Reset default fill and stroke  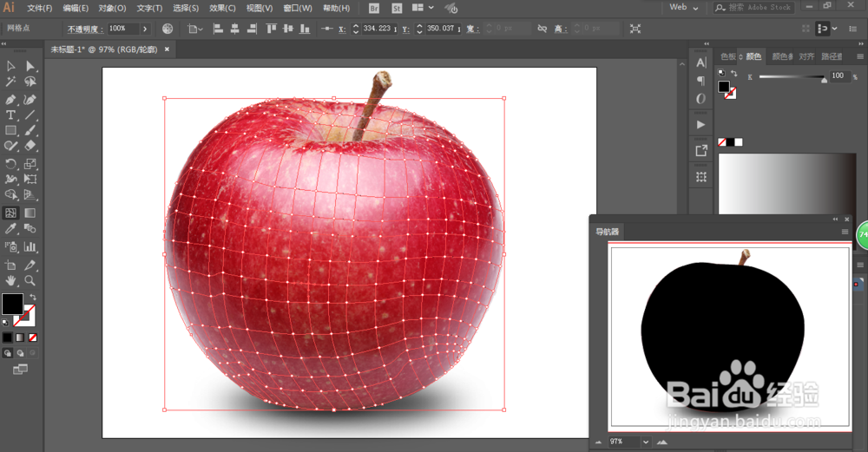[5, 322]
